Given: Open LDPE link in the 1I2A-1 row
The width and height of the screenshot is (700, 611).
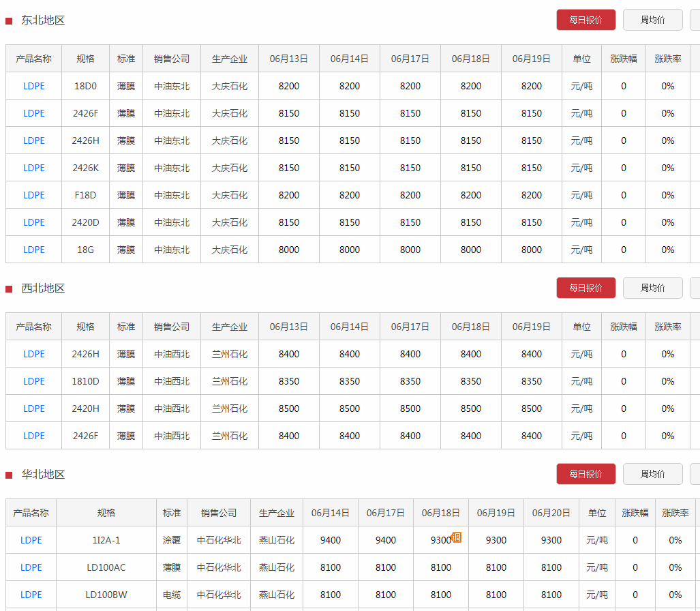Looking at the screenshot, I should 31,541.
